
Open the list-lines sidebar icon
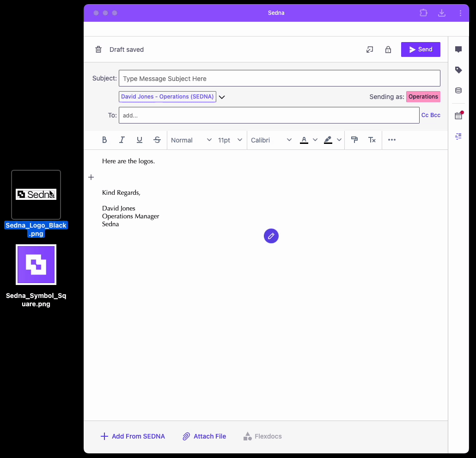click(458, 136)
